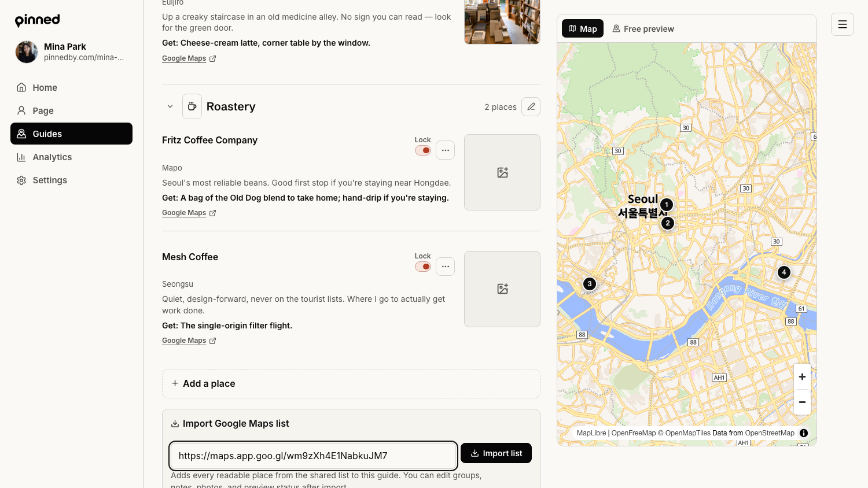Viewport: 868px width, 488px height.
Task: Open more options for Fritz Coffee Company
Action: click(445, 150)
